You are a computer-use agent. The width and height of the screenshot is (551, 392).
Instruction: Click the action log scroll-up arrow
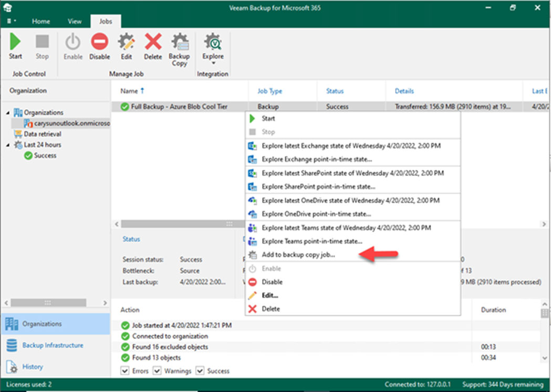(x=545, y=304)
